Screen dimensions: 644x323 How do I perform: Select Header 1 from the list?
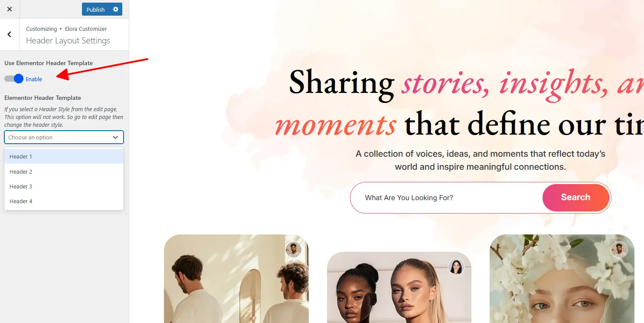[x=64, y=156]
